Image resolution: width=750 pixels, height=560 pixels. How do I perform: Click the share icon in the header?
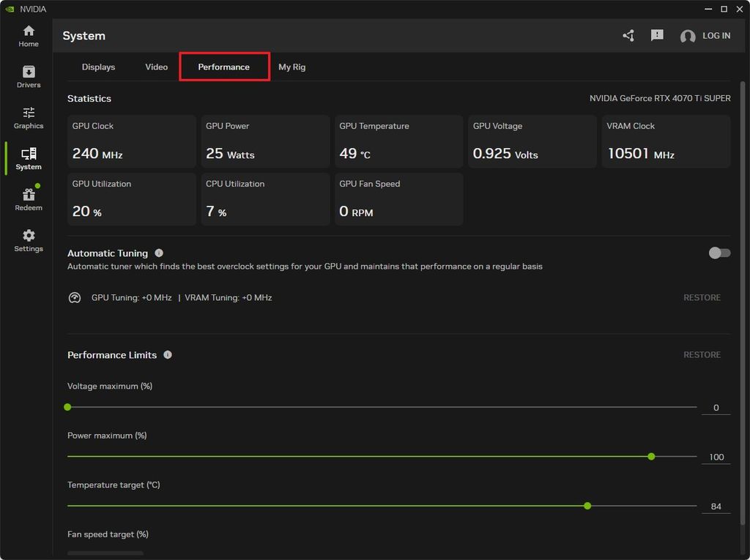(628, 34)
